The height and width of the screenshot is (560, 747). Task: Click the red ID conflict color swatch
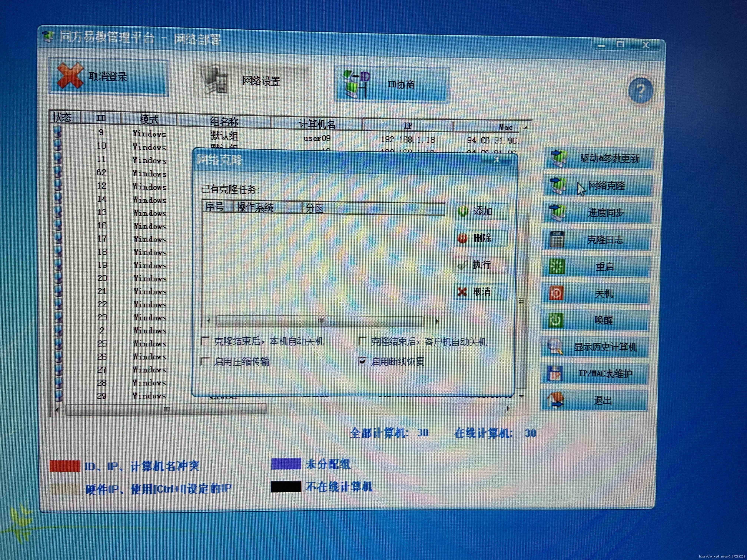[65, 466]
